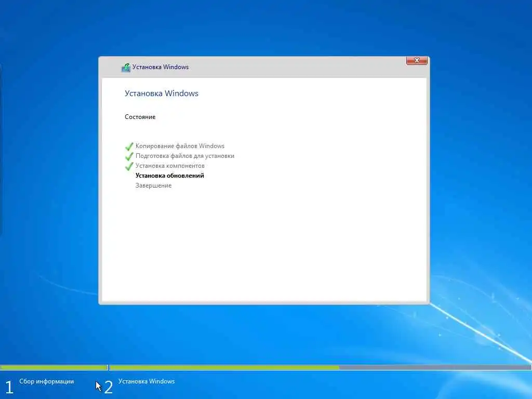Click green checkmark beside Установка компонентов
532x399 pixels.
(x=129, y=166)
